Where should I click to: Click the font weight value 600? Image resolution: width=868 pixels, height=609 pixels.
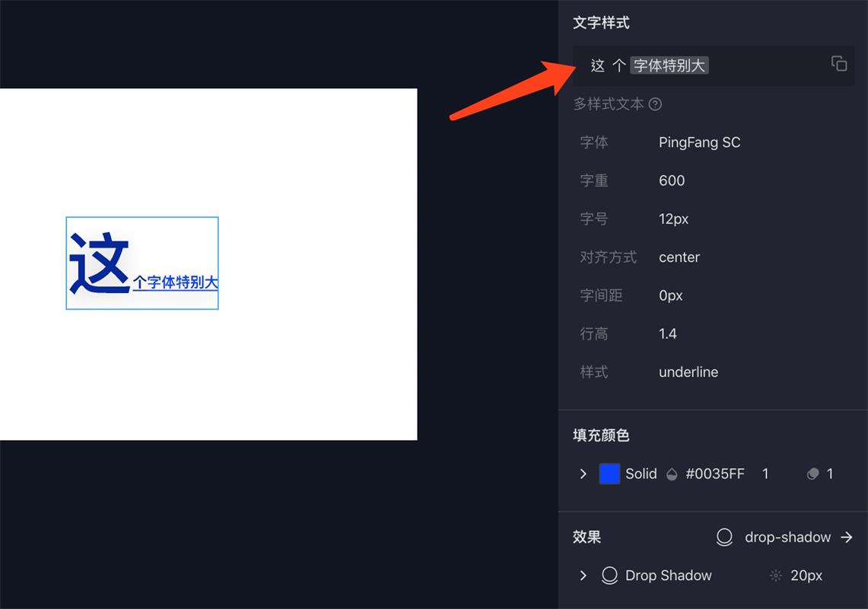(x=672, y=180)
